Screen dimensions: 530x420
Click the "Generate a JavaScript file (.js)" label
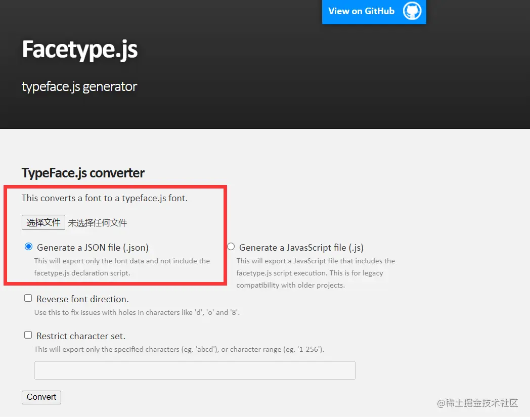(301, 248)
